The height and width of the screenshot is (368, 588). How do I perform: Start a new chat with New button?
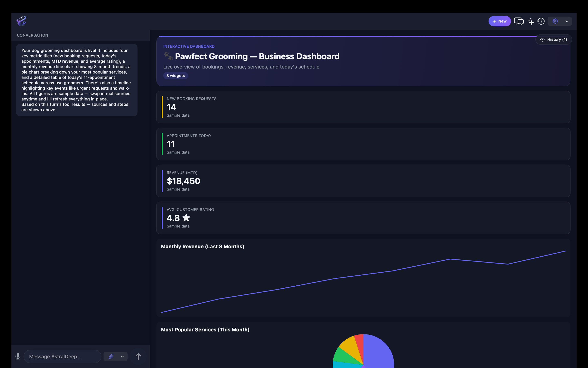[500, 21]
